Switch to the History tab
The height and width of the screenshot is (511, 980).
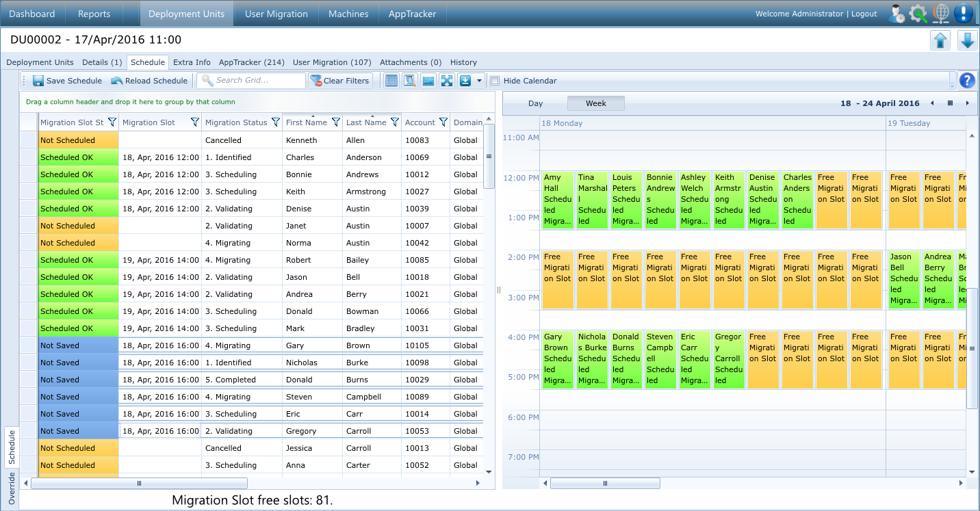click(x=463, y=62)
